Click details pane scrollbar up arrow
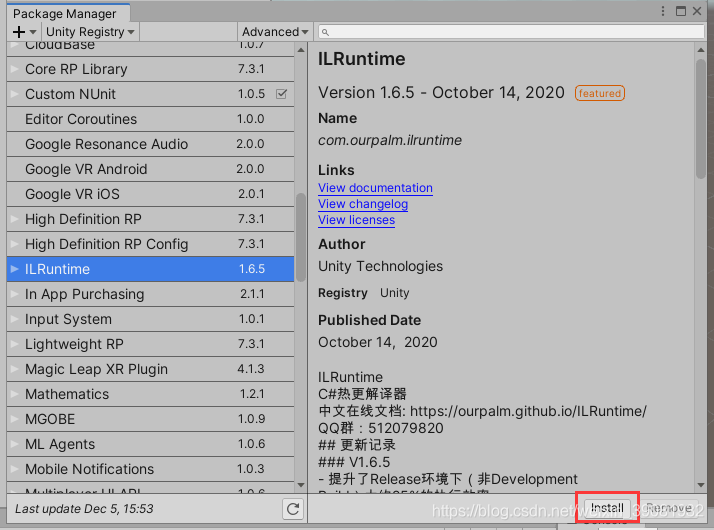Screen dimensions: 714x530 click(701, 50)
